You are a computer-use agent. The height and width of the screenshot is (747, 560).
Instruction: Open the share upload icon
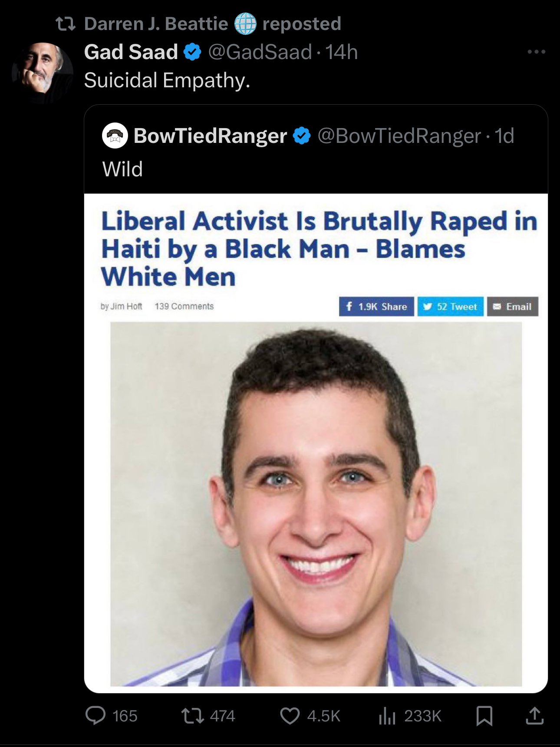click(534, 716)
